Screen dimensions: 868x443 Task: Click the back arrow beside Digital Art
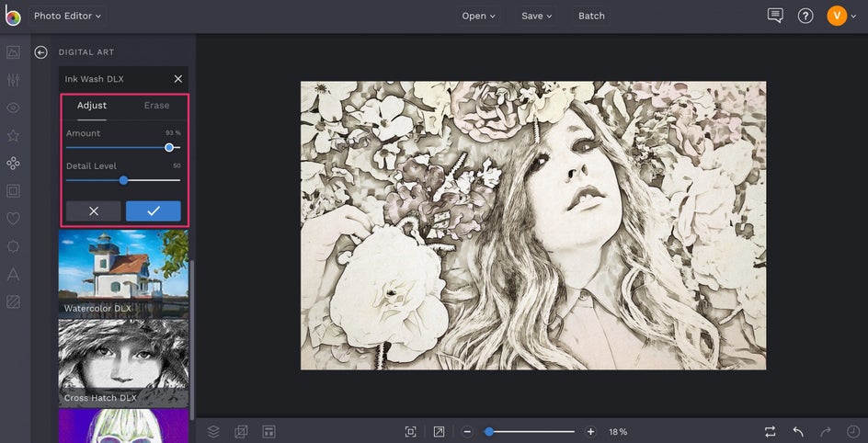(40, 52)
